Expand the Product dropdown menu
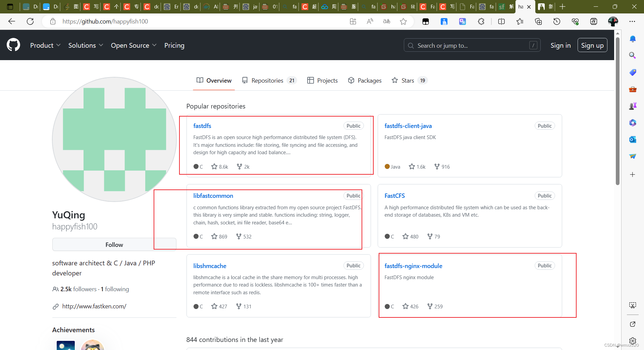Screen dimensions: 644x350 click(x=45, y=45)
